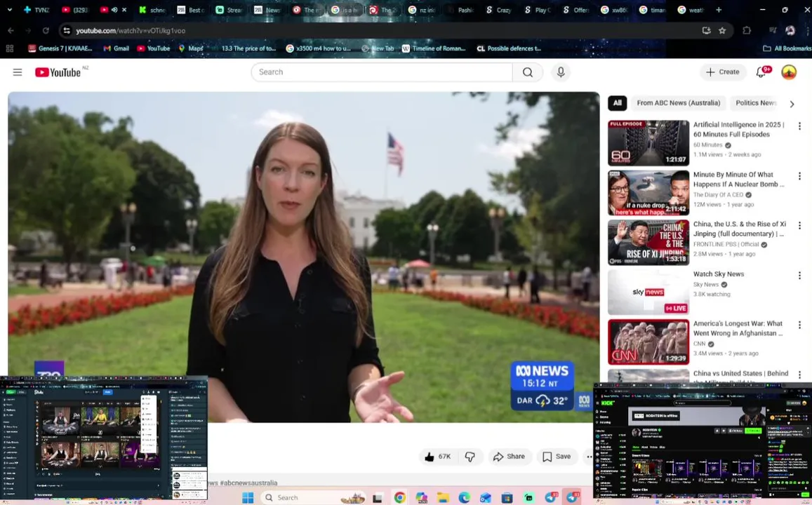Viewport: 812px width, 505px height.
Task: Expand the All Bookmarks folder
Action: pos(787,48)
